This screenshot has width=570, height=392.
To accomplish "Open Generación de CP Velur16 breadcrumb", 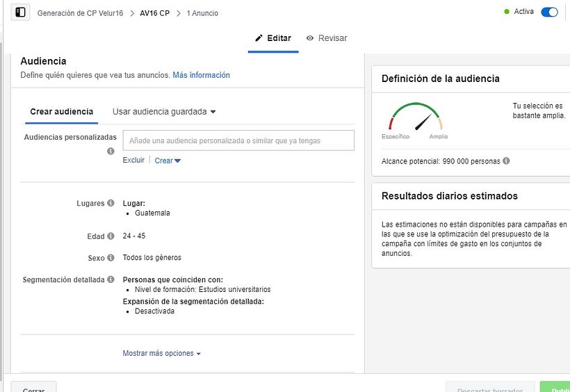I will (x=80, y=13).
